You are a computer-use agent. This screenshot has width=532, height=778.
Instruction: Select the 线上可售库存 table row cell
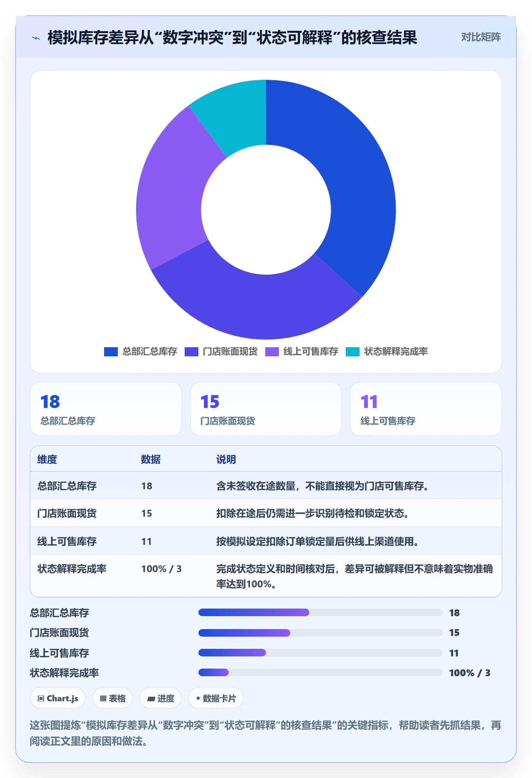[67, 541]
